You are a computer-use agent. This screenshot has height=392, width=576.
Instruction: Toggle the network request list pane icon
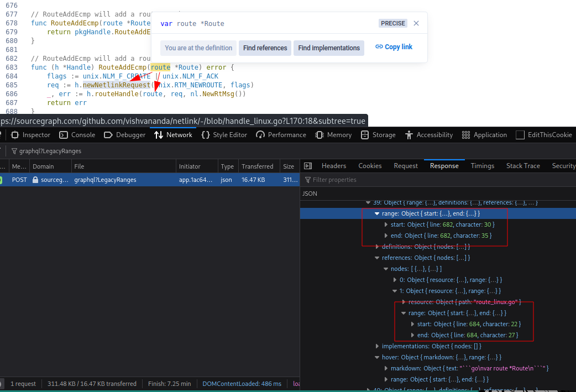tap(308, 166)
